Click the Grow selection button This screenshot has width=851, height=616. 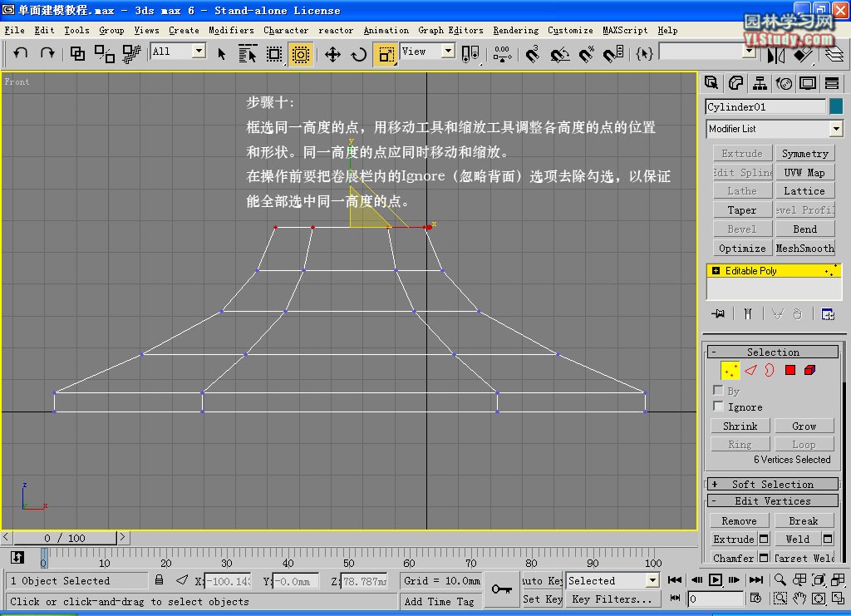point(804,426)
